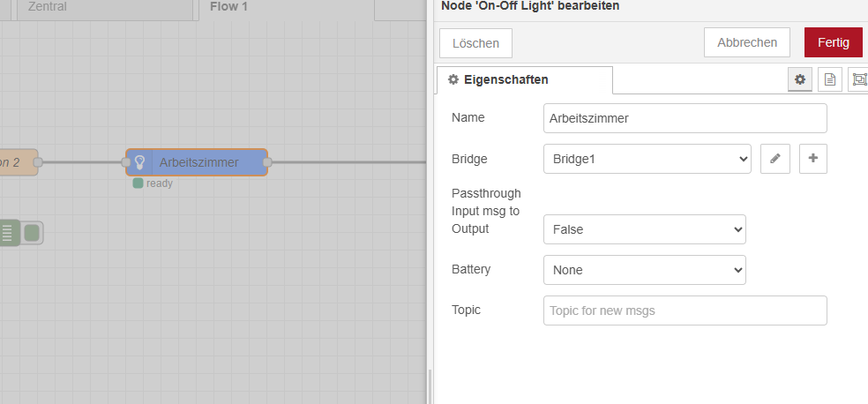Viewport: 868px width, 404px height.
Task: Open the Battery dropdown
Action: pos(644,270)
